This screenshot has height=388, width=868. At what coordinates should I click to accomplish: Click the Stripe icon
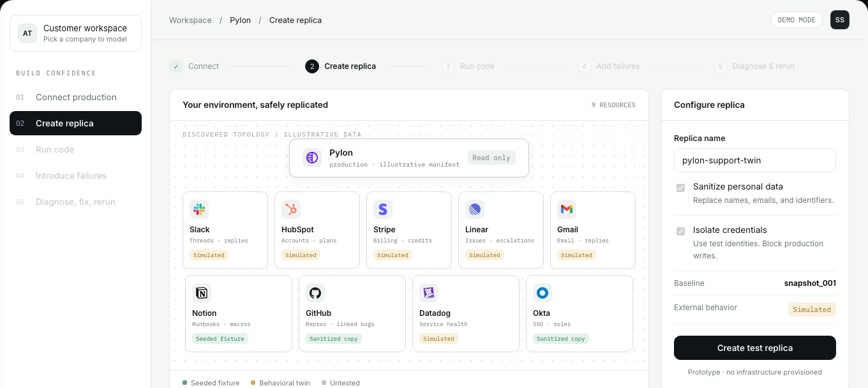click(x=383, y=209)
